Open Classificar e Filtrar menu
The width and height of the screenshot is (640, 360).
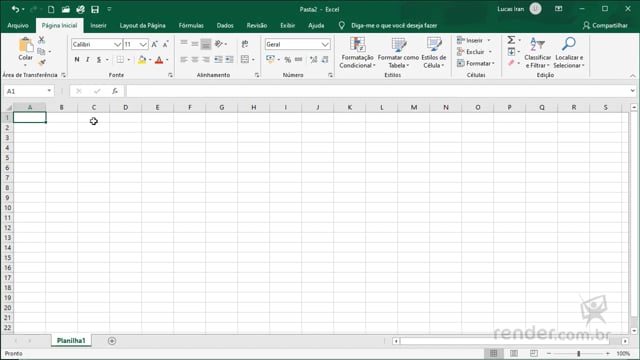coord(538,53)
